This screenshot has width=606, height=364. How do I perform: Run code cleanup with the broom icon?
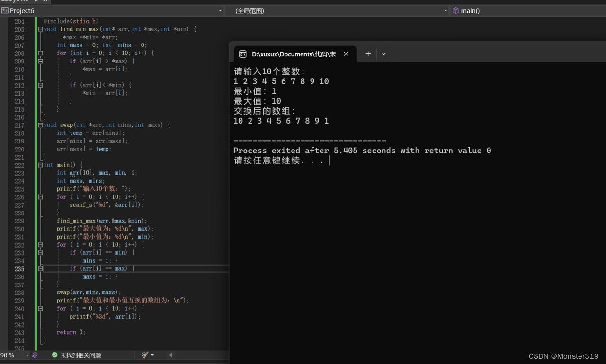[x=145, y=355]
